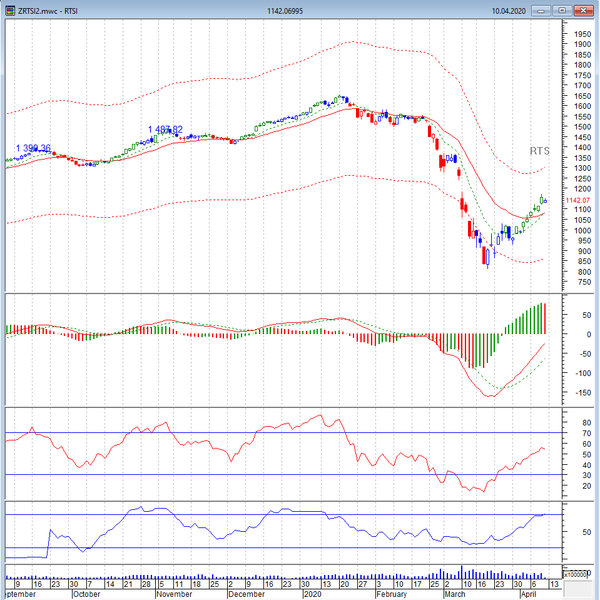Click the 'April' month label on time axis

click(x=529, y=594)
